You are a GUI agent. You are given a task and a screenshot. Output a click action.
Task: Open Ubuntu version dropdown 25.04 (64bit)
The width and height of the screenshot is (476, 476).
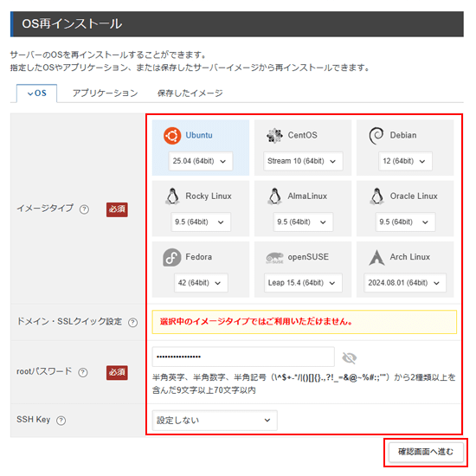click(201, 161)
